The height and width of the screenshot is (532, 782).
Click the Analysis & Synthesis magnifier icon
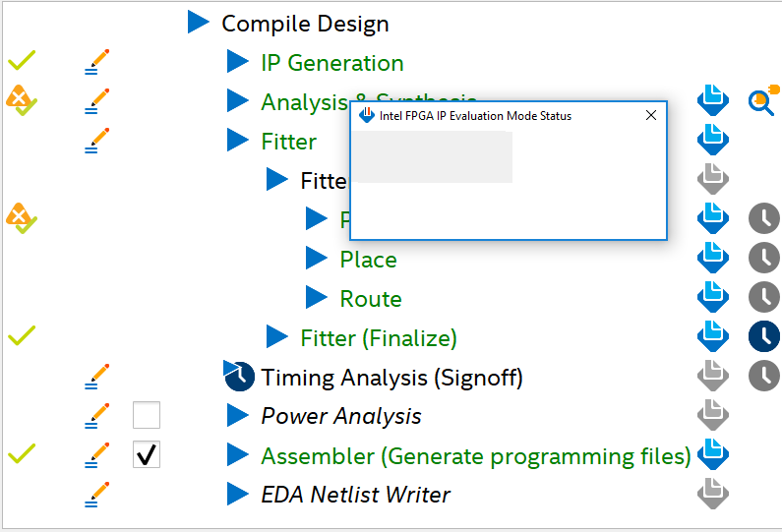click(x=761, y=100)
